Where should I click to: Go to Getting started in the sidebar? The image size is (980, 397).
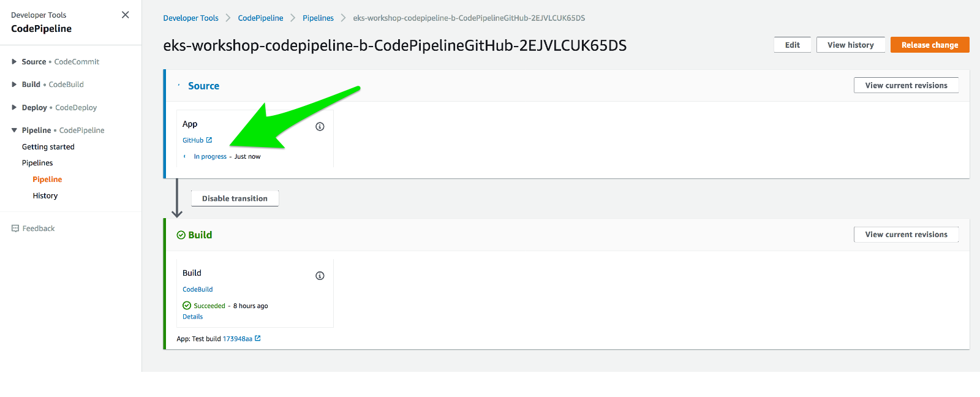click(x=48, y=146)
